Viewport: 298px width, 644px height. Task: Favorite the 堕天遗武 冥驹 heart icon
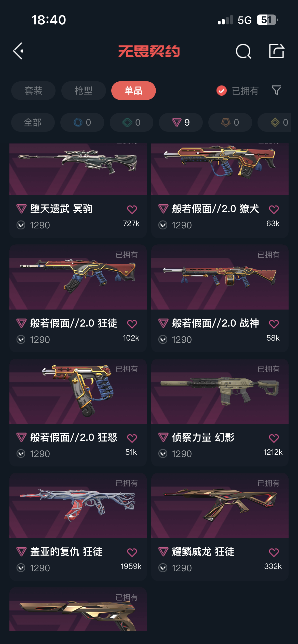132,210
